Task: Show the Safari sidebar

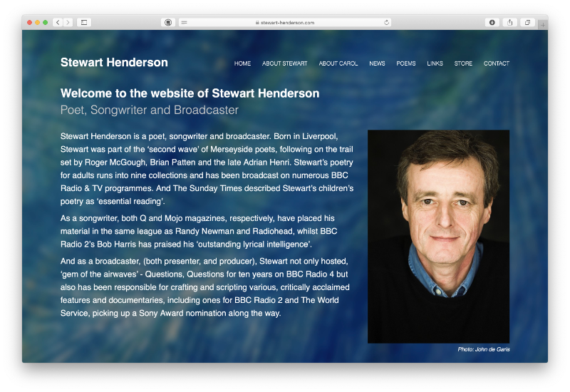Action: point(84,23)
